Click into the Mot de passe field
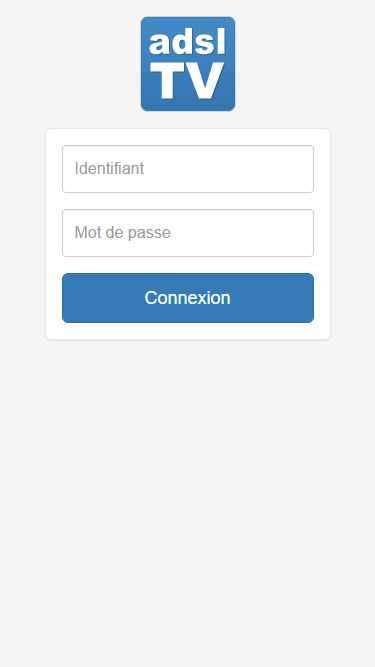The width and height of the screenshot is (375, 667). [x=188, y=233]
